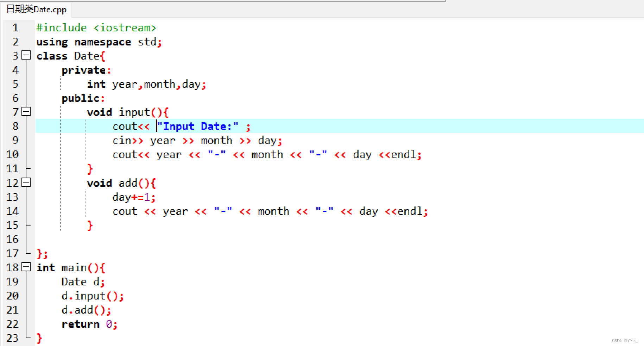Place cursor inside the string "Input Date:"
Viewport: 644px width, 346px height.
click(197, 126)
